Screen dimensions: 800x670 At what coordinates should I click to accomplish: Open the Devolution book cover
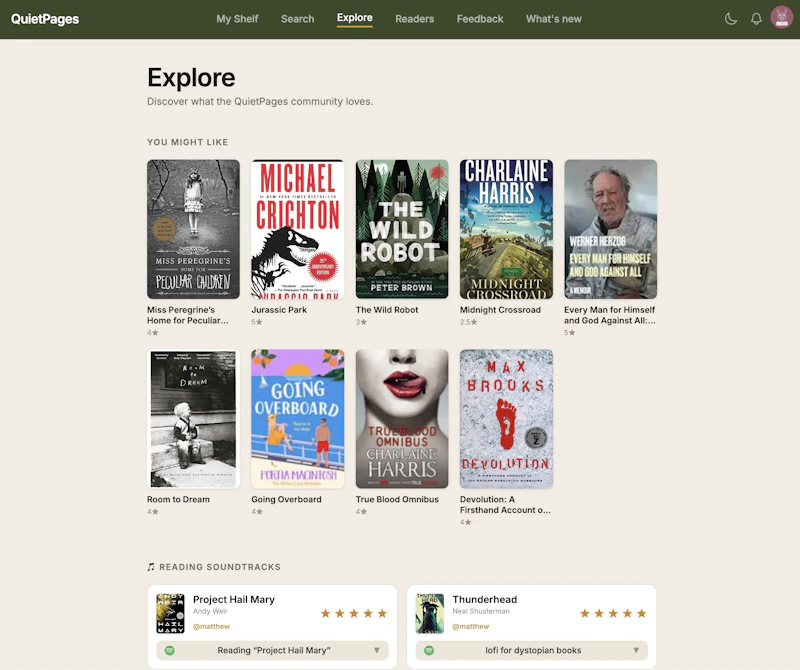[506, 419]
